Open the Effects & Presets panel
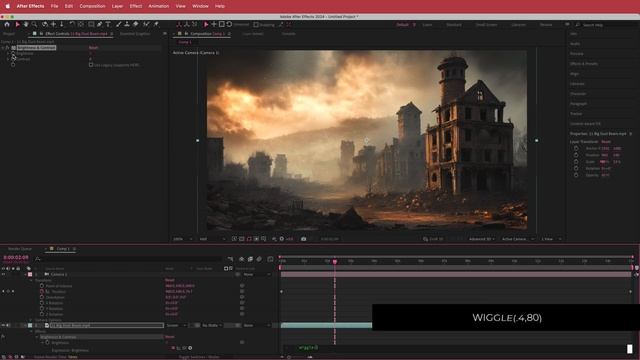This screenshot has width=640, height=360. coord(584,64)
